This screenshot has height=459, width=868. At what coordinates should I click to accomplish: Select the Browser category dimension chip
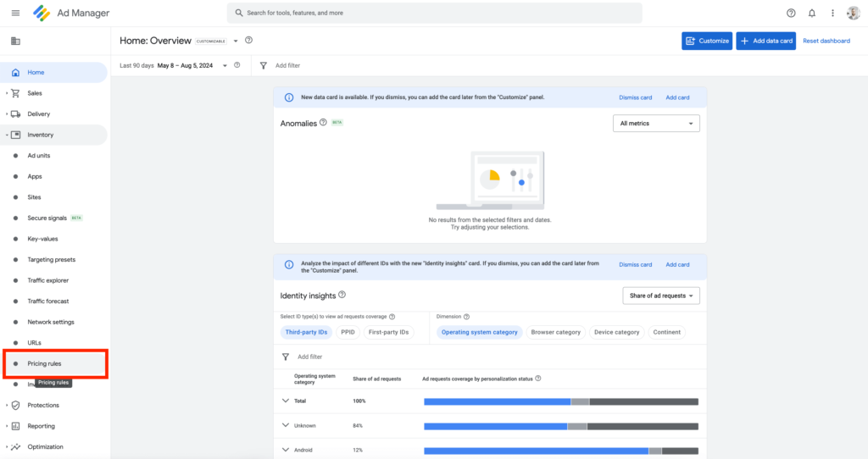click(x=555, y=332)
